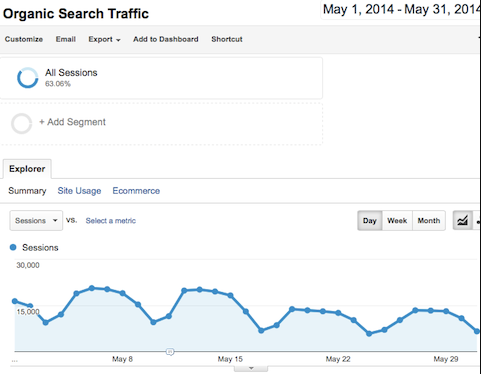The image size is (481, 374).
Task: Open the Ecommerce view
Action: [x=136, y=191]
